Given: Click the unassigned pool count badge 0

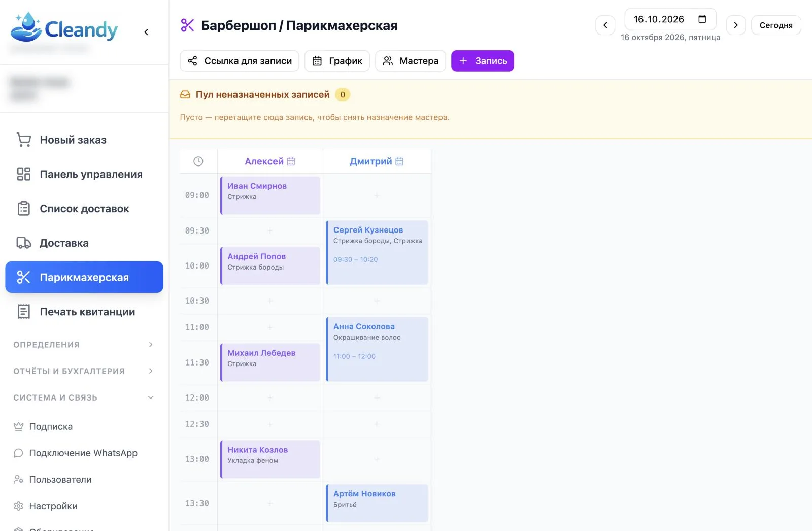Looking at the screenshot, I should pos(343,95).
